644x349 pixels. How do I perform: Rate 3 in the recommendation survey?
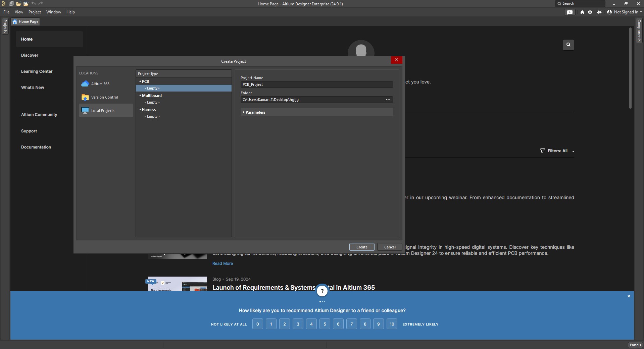[x=298, y=324]
